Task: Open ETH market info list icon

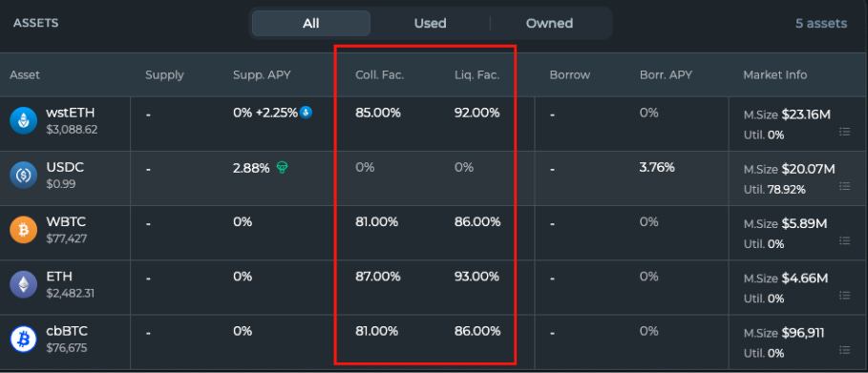Action: pos(844,296)
